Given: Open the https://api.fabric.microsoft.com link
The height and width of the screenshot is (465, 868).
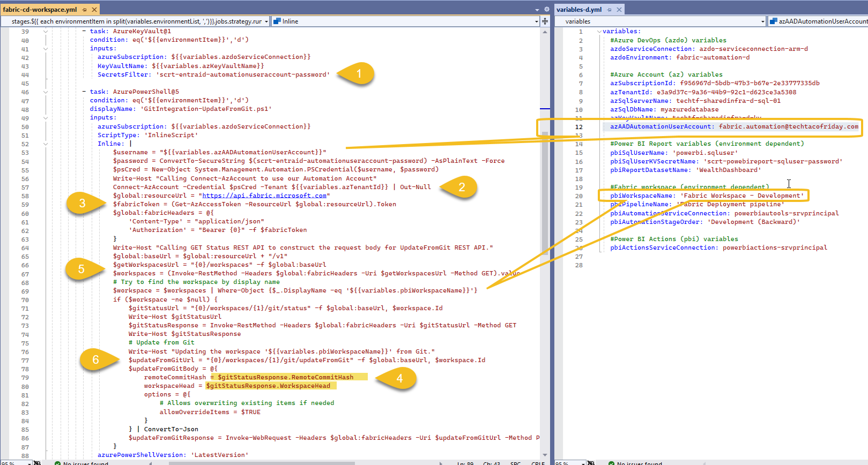Looking at the screenshot, I should (264, 196).
